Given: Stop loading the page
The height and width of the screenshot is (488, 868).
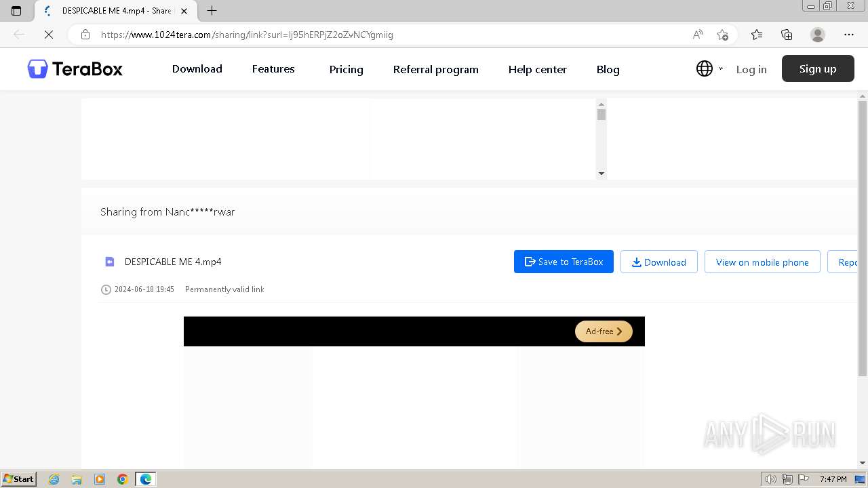Looking at the screenshot, I should [x=49, y=35].
